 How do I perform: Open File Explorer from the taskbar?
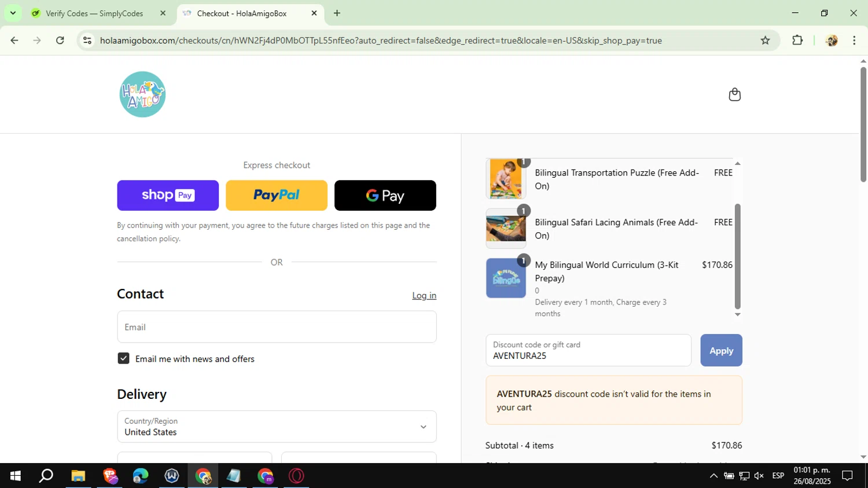point(78,476)
